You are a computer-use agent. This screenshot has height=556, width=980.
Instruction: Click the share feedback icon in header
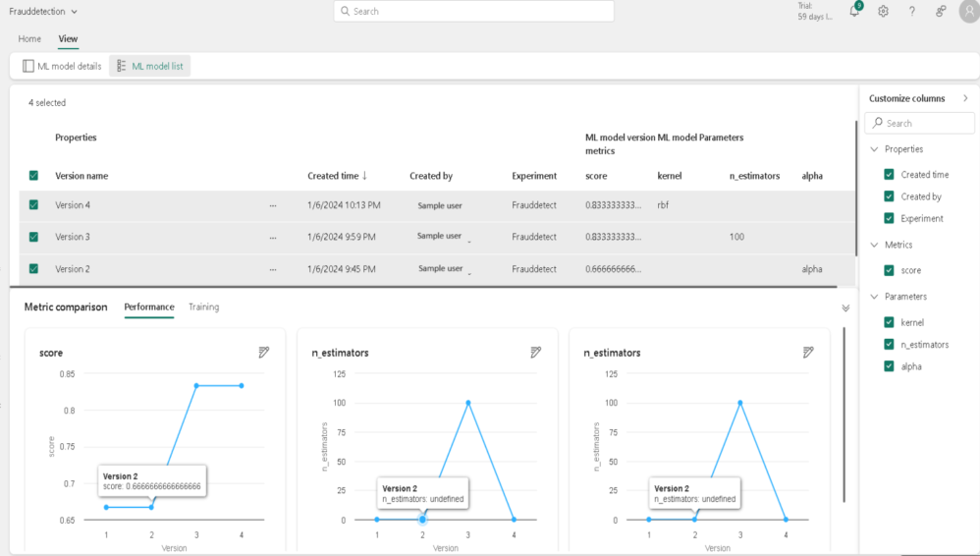[x=941, y=11]
